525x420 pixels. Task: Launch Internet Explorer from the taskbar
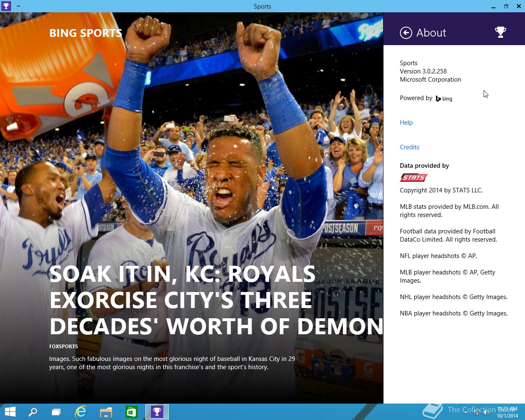[x=81, y=412]
